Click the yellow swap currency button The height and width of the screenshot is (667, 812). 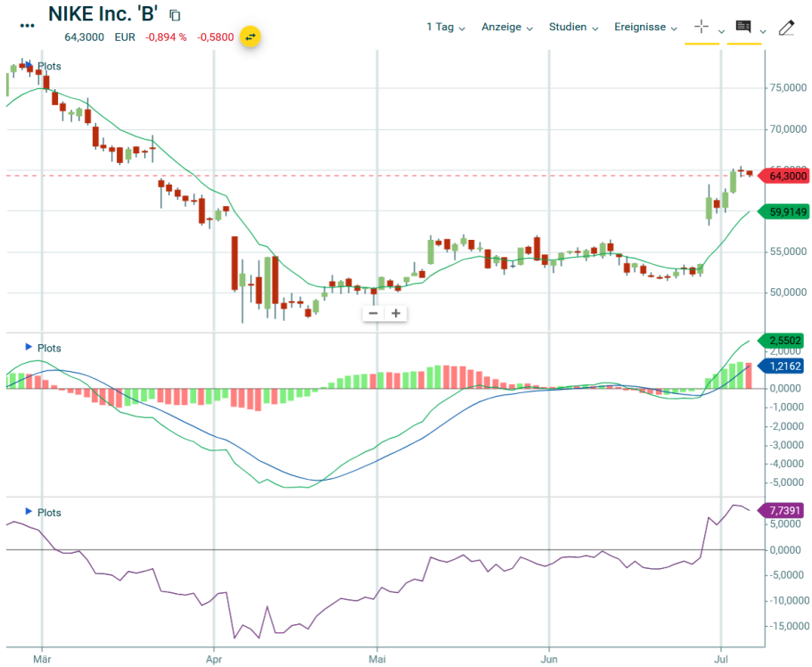coord(250,37)
